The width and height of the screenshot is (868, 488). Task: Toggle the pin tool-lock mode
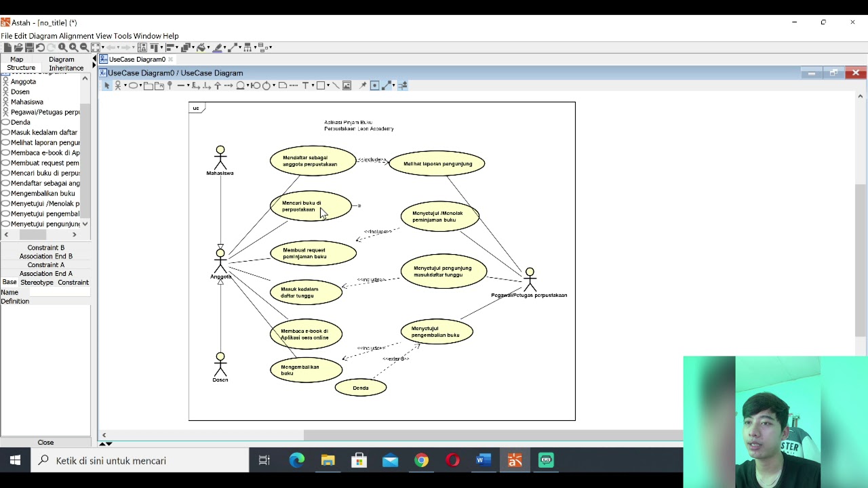click(363, 85)
